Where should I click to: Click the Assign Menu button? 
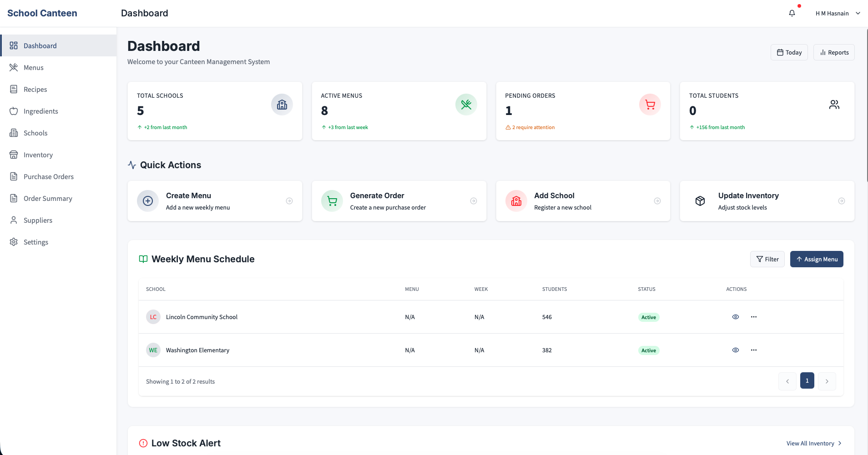click(x=817, y=259)
